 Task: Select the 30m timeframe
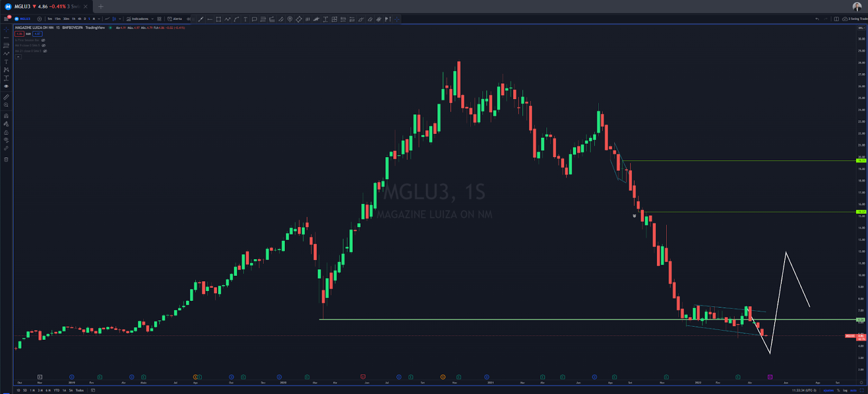[x=66, y=19]
